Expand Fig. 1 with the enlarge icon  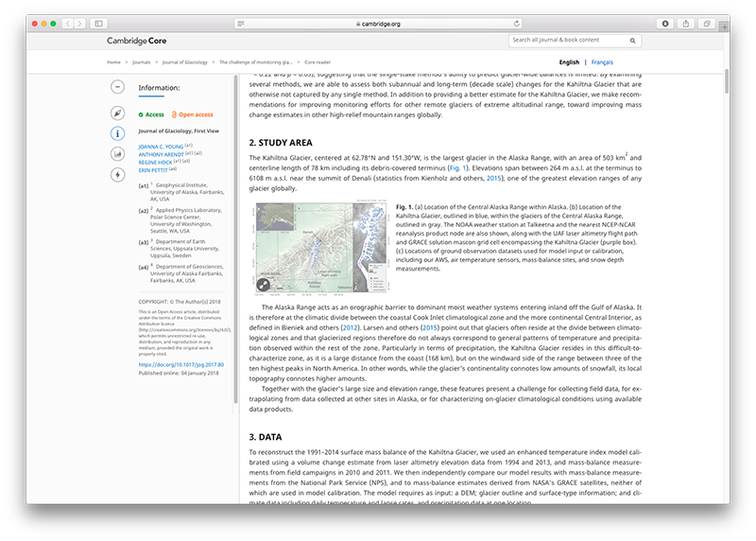[x=266, y=283]
